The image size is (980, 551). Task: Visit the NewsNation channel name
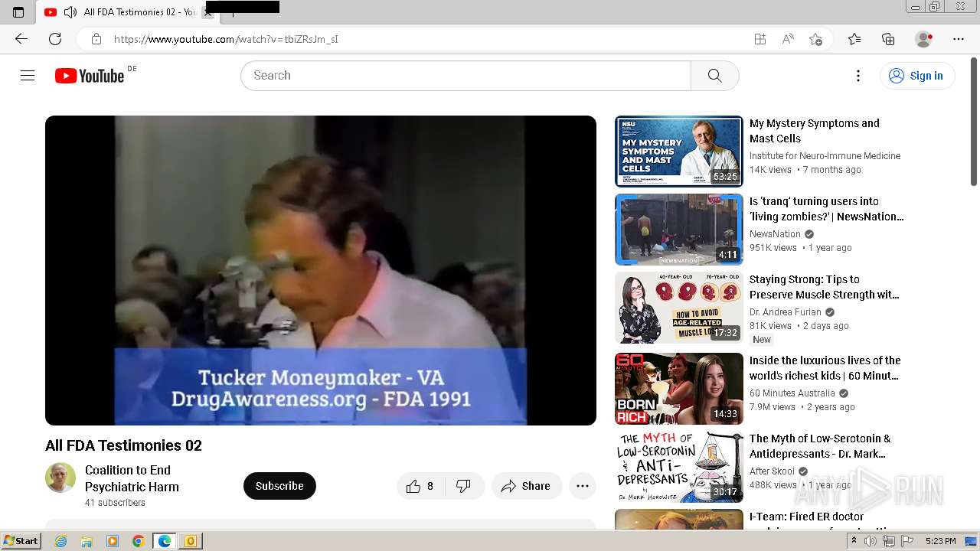[x=775, y=234]
